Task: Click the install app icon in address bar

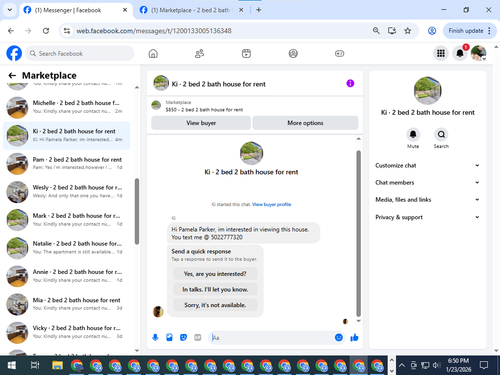Action: pyautogui.click(x=392, y=31)
